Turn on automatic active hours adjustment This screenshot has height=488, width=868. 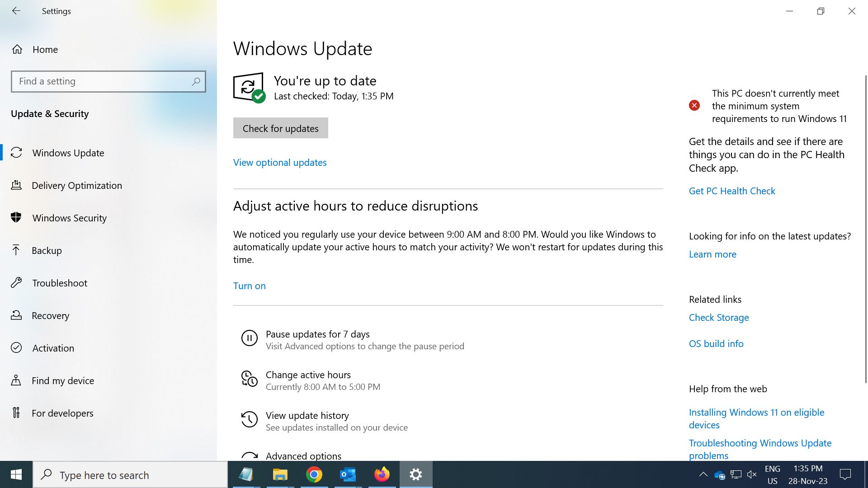[x=249, y=286]
